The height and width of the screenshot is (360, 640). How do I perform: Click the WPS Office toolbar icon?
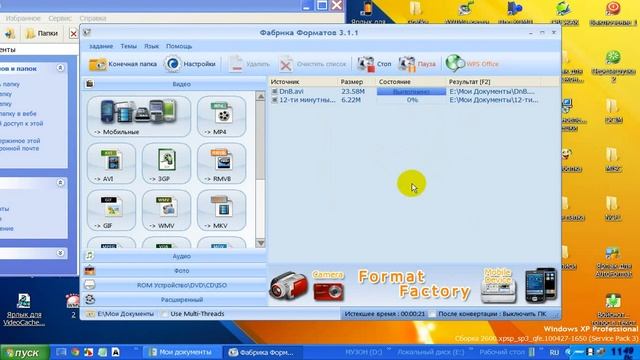pos(472,64)
